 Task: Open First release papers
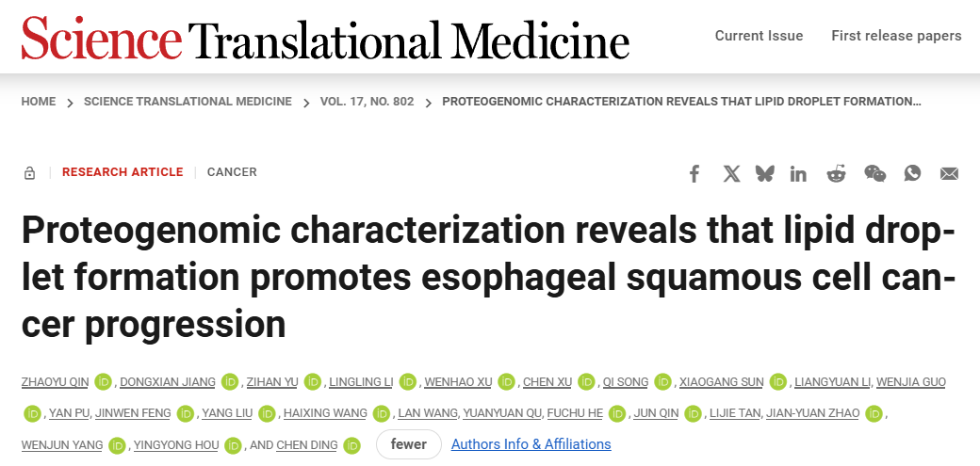tap(896, 36)
